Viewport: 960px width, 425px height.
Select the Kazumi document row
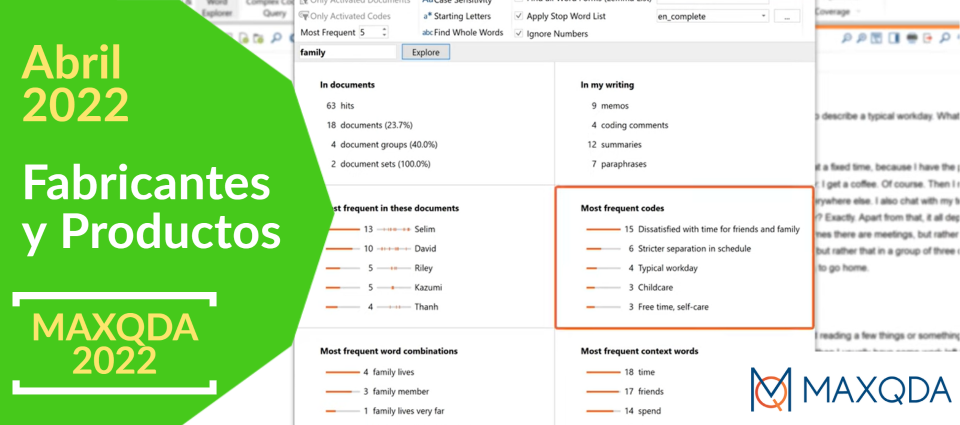(x=383, y=287)
